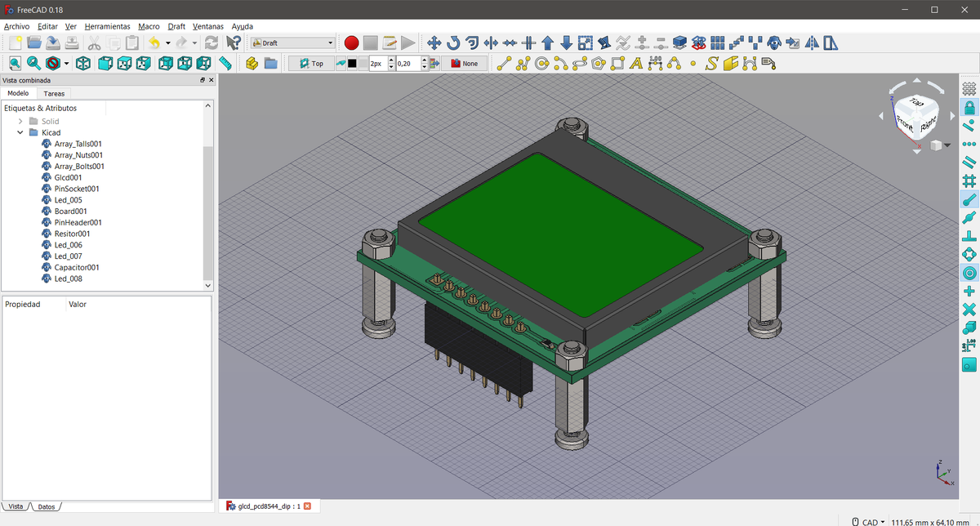
Task: Toggle snap to endpoint
Action: tap(969, 198)
